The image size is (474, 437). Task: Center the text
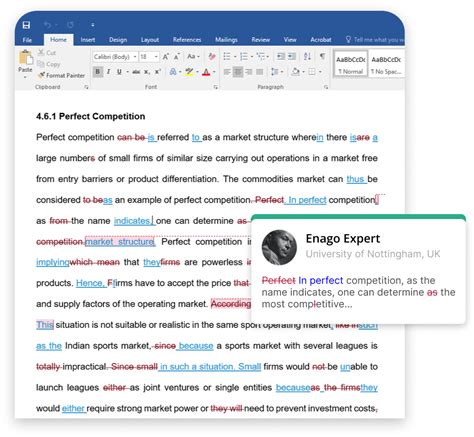(238, 72)
